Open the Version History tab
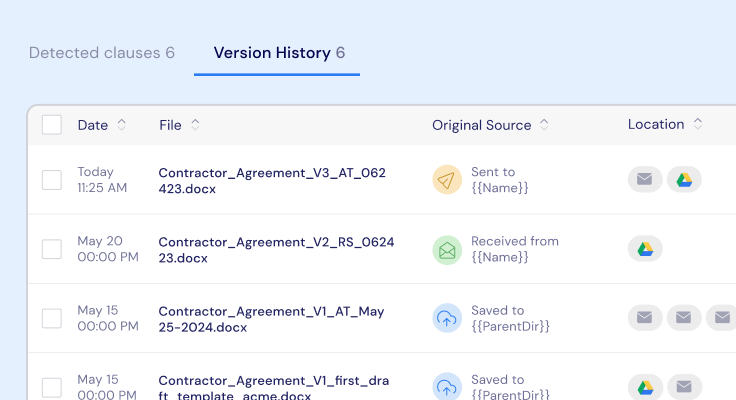This screenshot has height=400, width=736. pos(279,53)
